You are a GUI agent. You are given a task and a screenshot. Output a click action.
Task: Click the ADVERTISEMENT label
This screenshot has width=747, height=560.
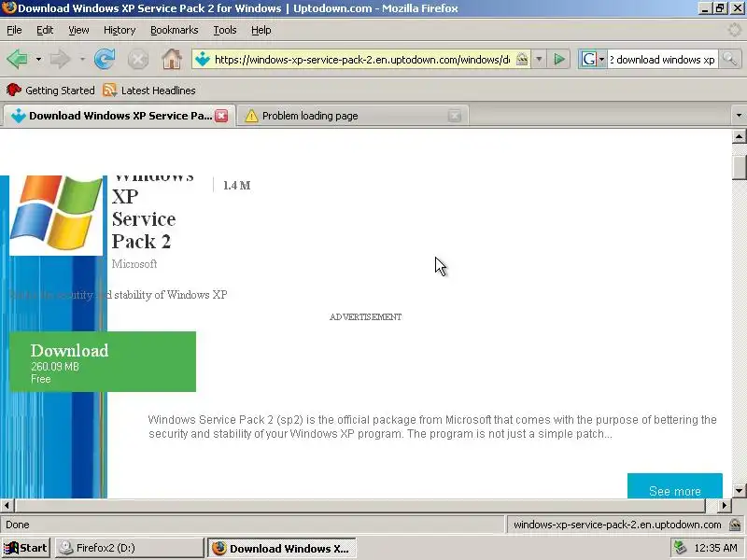[365, 317]
